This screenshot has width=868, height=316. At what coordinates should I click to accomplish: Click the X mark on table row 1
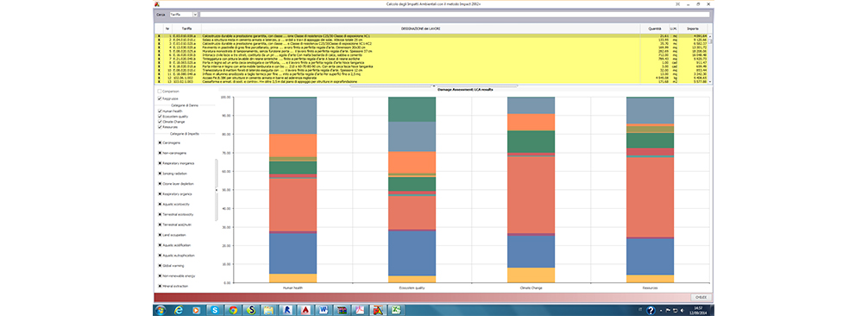pos(159,36)
